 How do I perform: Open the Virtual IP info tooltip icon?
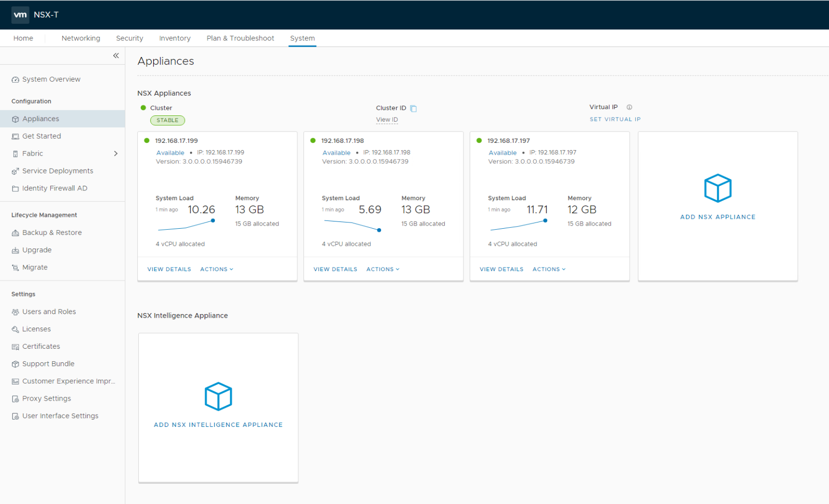tap(629, 107)
